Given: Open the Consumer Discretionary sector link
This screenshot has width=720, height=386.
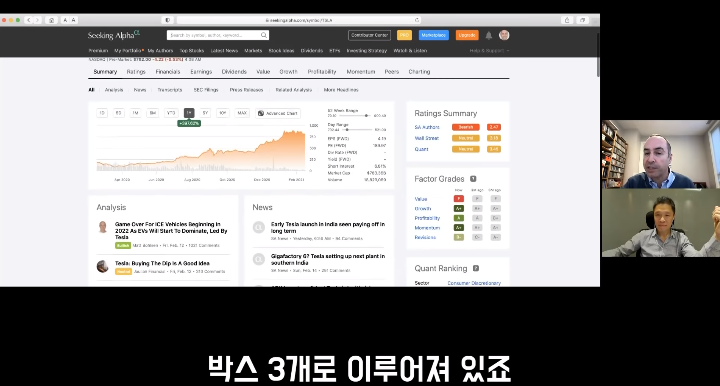Looking at the screenshot, I should [x=474, y=283].
